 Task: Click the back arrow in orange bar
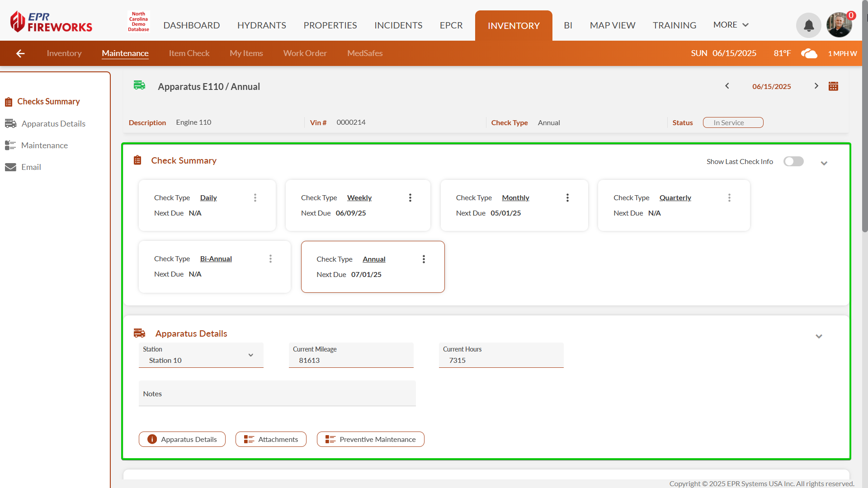pyautogui.click(x=20, y=53)
